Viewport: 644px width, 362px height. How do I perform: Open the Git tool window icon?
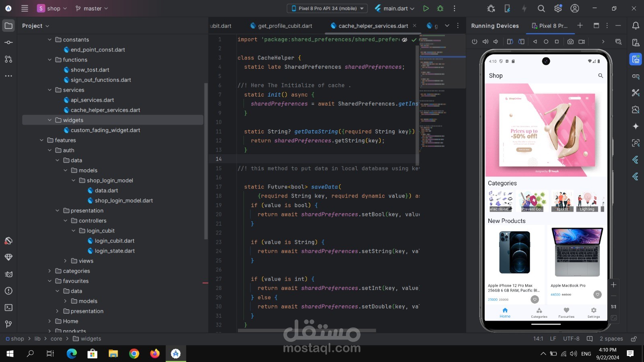pos(8,324)
